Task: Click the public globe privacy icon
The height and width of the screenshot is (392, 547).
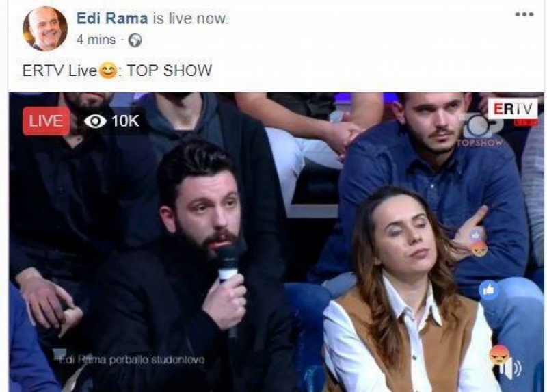Action: [x=135, y=40]
